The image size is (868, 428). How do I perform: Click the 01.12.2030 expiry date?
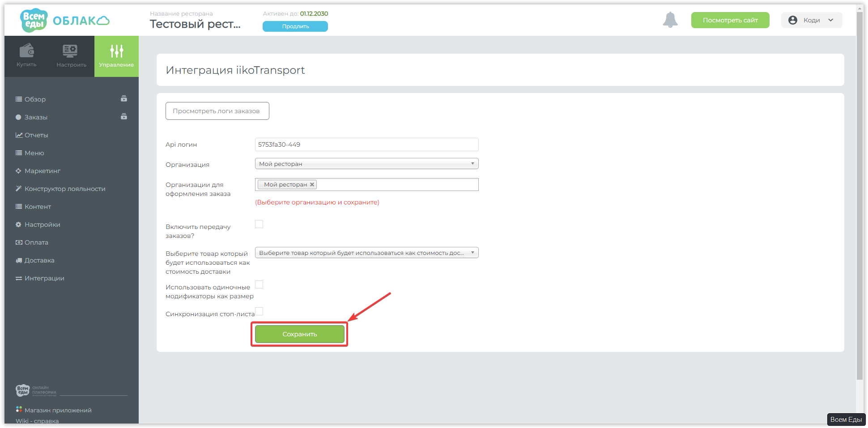click(x=314, y=14)
